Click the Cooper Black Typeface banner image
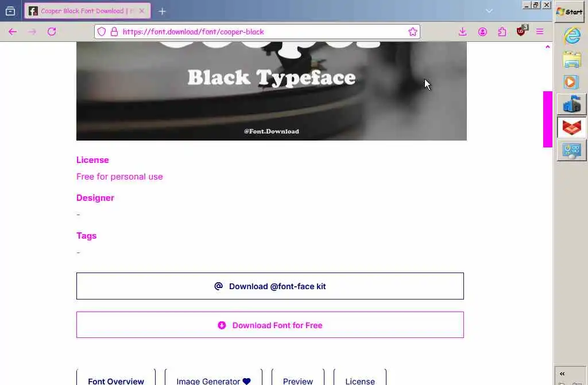The width and height of the screenshot is (588, 385). [272, 91]
